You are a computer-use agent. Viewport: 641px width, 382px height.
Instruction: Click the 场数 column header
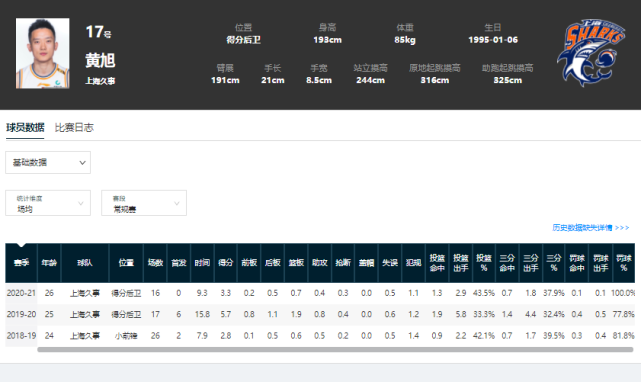(155, 263)
